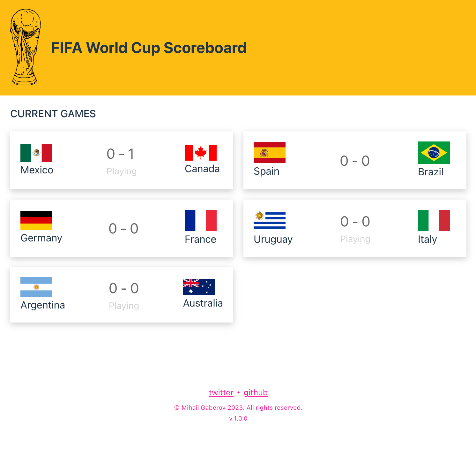Viewport: 476px width, 449px height.
Task: Click the Italy flag
Action: (x=434, y=220)
